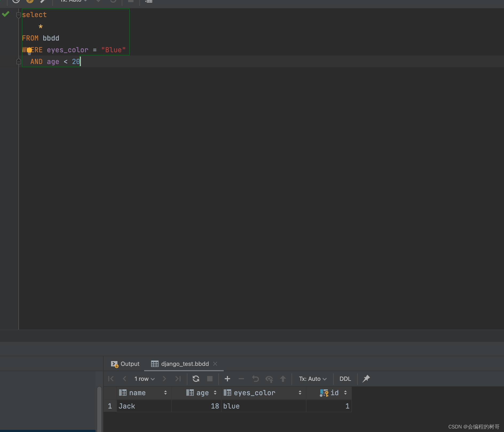The height and width of the screenshot is (432, 504).
Task: Switch to the Output tab
Action: click(x=125, y=364)
